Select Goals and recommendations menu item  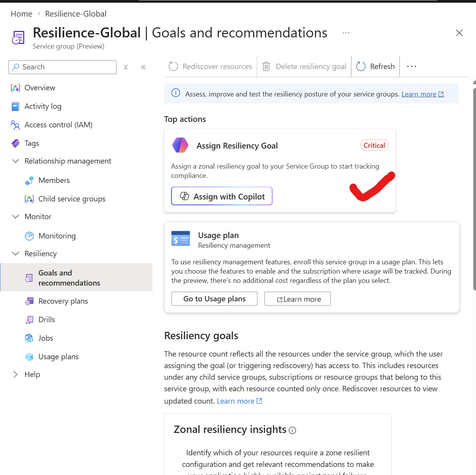pyautogui.click(x=76, y=277)
